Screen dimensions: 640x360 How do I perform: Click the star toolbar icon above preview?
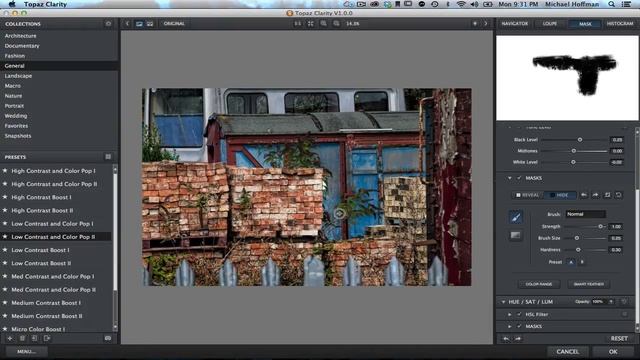pos(475,24)
